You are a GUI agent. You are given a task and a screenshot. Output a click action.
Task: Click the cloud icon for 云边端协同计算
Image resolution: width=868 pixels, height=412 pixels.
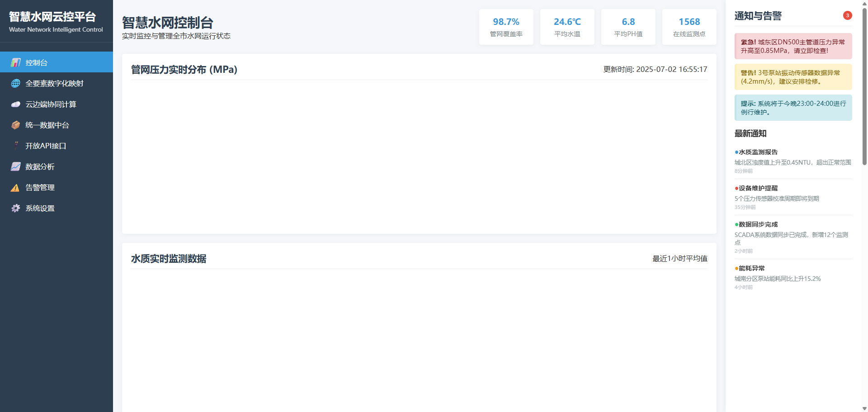click(16, 104)
